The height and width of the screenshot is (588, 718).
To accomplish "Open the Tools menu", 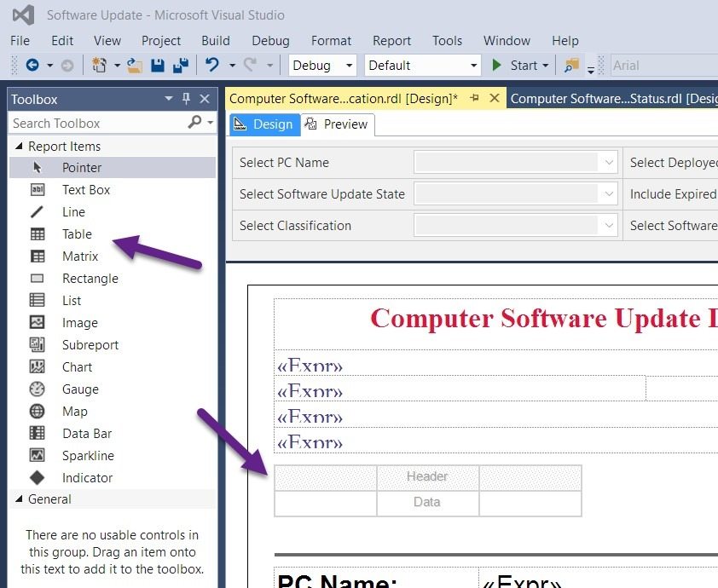I will [x=447, y=41].
